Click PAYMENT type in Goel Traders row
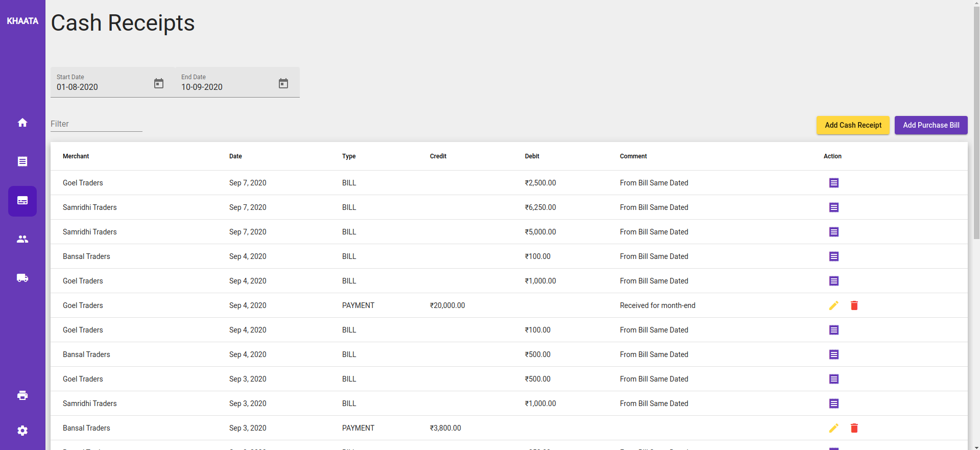The image size is (980, 450). point(358,305)
